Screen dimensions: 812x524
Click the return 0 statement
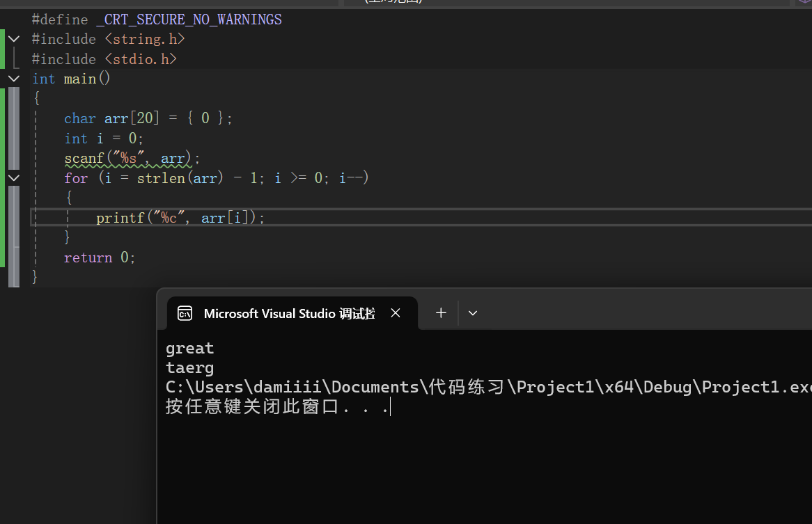point(100,257)
